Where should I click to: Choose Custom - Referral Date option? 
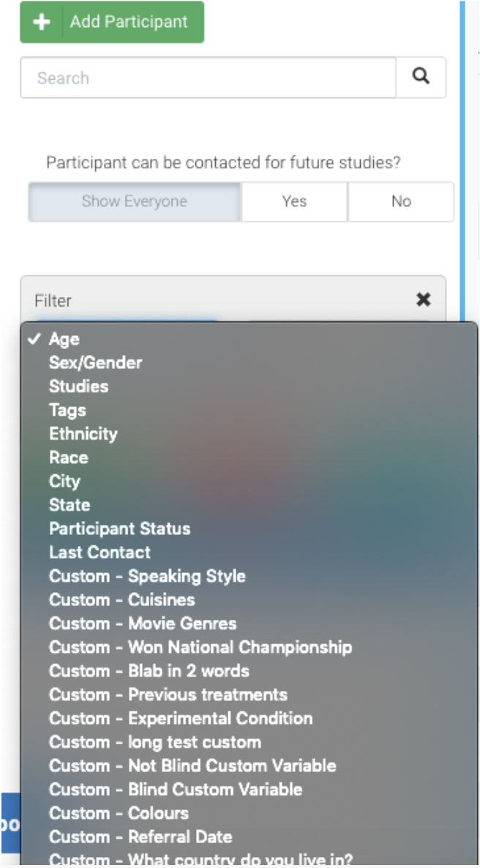(x=140, y=837)
